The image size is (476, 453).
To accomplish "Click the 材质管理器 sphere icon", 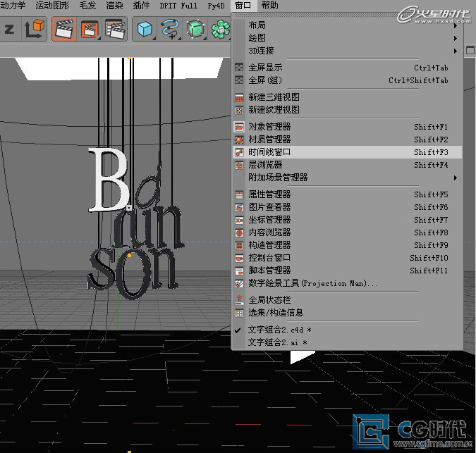I will pyautogui.click(x=239, y=139).
